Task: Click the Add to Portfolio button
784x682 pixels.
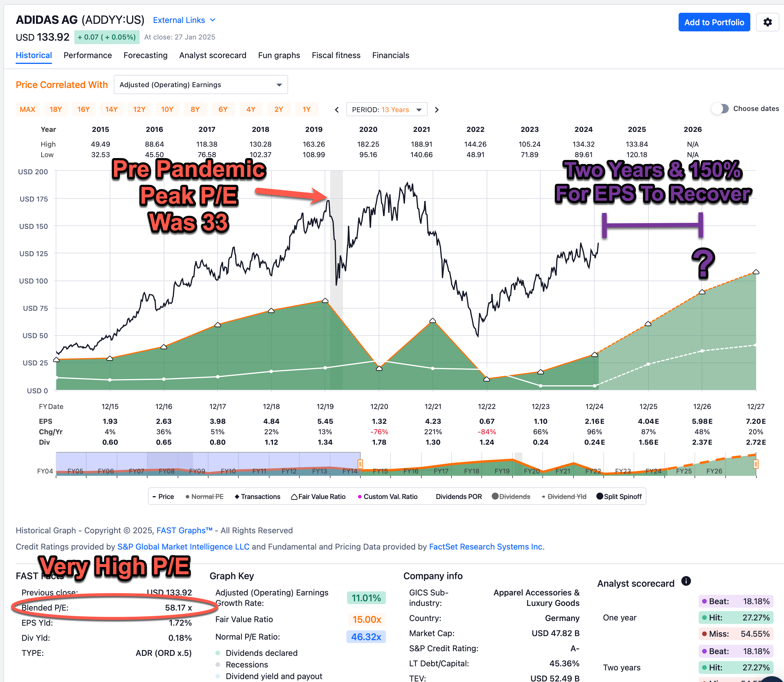Action: point(714,22)
